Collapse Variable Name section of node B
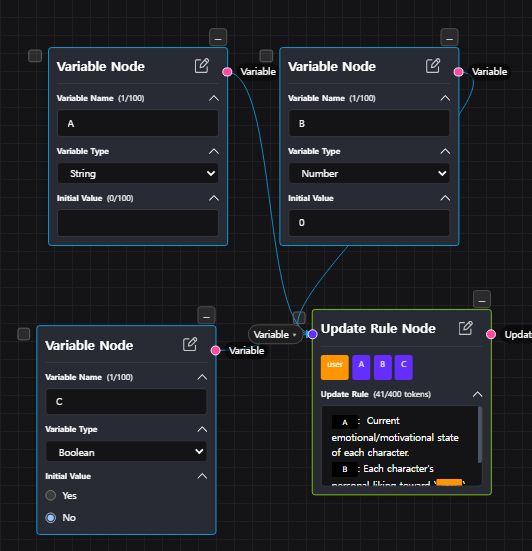The width and height of the screenshot is (532, 551). click(x=445, y=98)
